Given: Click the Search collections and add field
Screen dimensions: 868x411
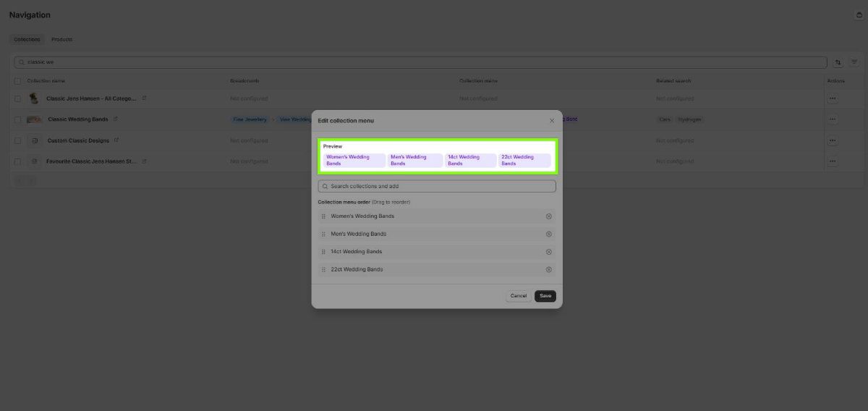Looking at the screenshot, I should 437,187.
